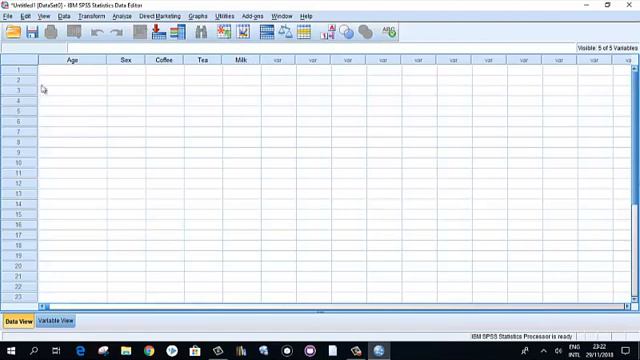Select the Tea column header
The height and width of the screenshot is (360, 640).
click(203, 60)
